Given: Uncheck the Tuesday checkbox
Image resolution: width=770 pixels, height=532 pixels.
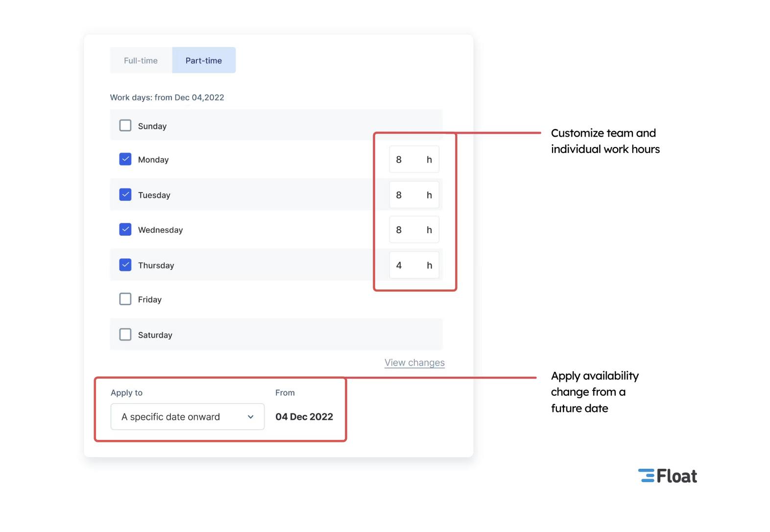Looking at the screenshot, I should click(x=125, y=194).
